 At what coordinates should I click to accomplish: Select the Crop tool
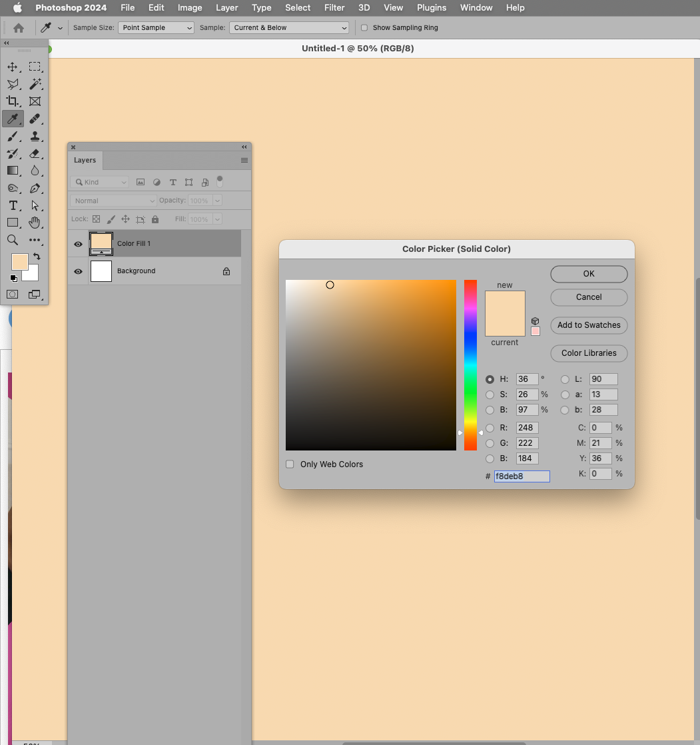pyautogui.click(x=13, y=101)
